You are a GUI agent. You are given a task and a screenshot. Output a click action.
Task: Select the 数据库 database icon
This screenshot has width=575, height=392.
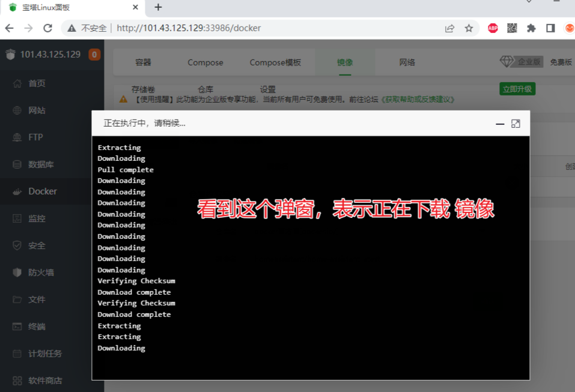click(17, 164)
